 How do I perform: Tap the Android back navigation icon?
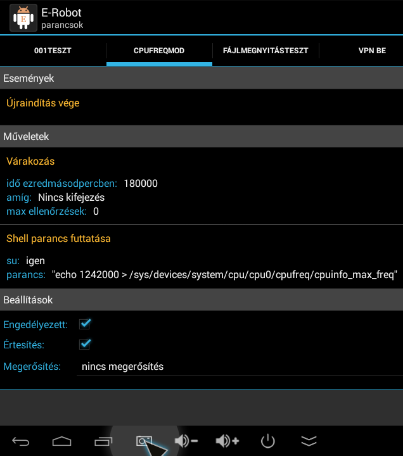pyautogui.click(x=21, y=442)
